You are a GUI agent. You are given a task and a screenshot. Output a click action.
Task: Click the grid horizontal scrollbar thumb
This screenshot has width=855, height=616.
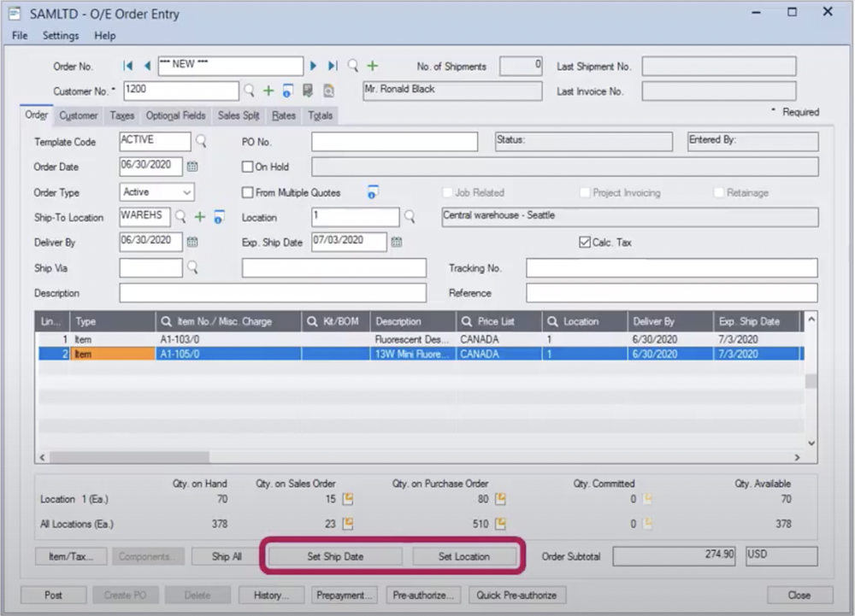coord(129,457)
